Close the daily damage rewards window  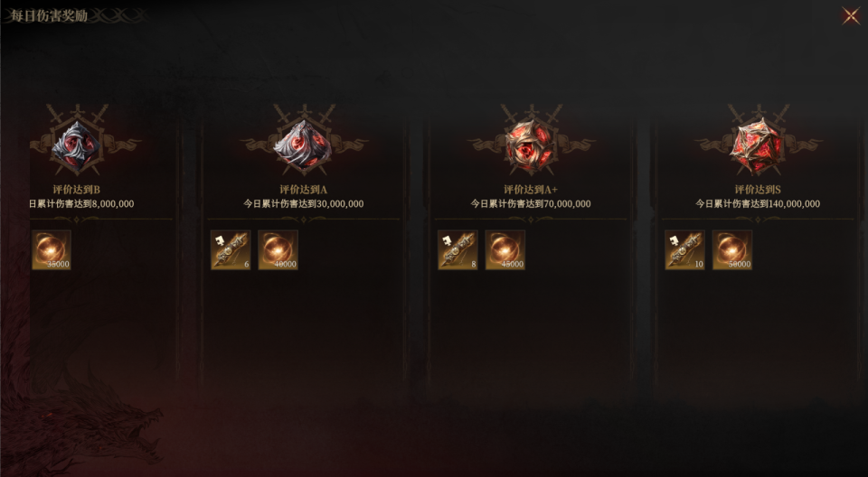pyautogui.click(x=851, y=15)
